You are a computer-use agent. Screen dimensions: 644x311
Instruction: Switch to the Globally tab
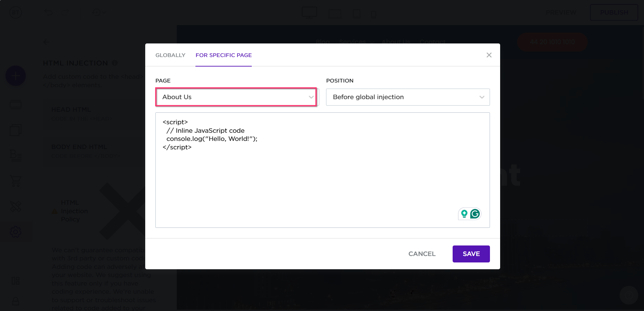[x=170, y=55]
